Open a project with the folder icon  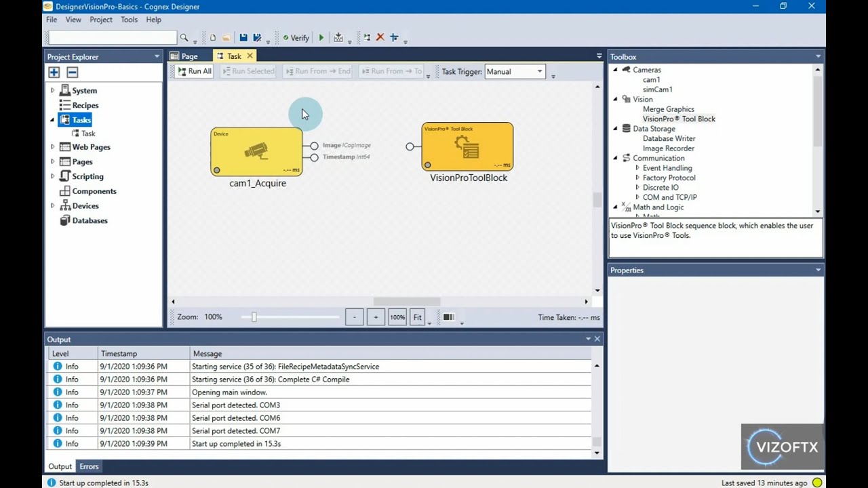(x=226, y=38)
